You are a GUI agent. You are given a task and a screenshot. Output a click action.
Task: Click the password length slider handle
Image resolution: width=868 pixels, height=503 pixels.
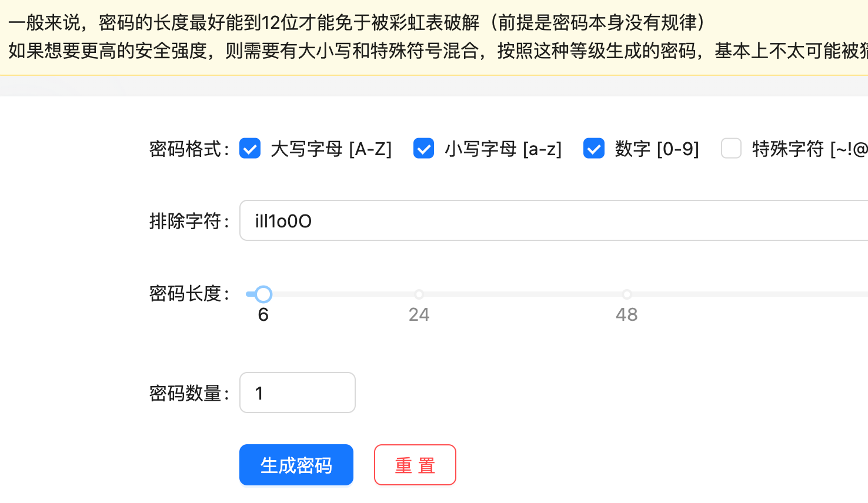(263, 294)
